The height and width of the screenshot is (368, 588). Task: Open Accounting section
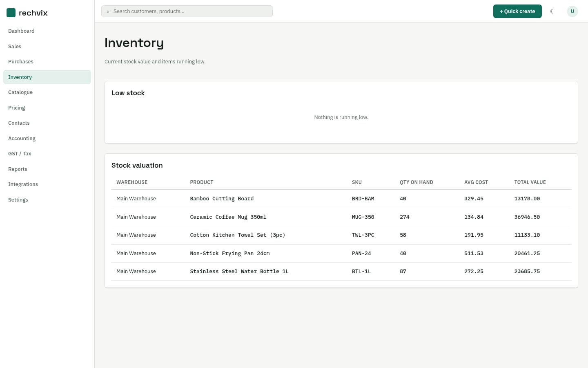47,138
